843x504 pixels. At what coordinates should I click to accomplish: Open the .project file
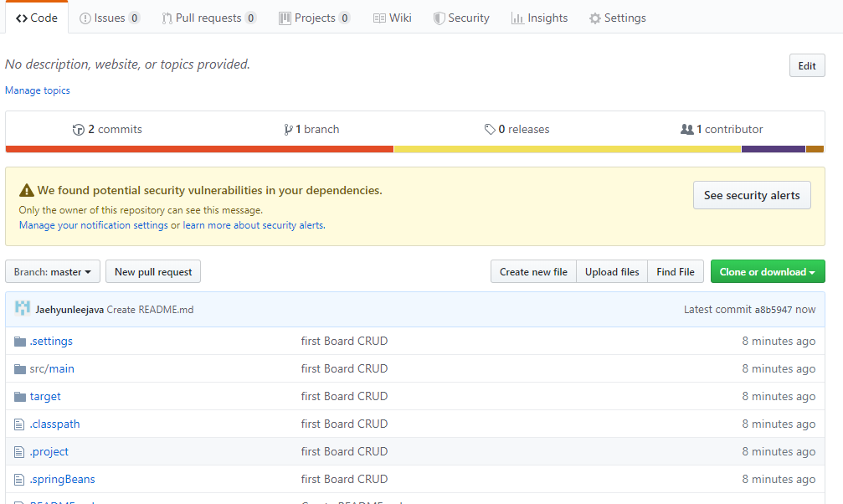click(49, 452)
